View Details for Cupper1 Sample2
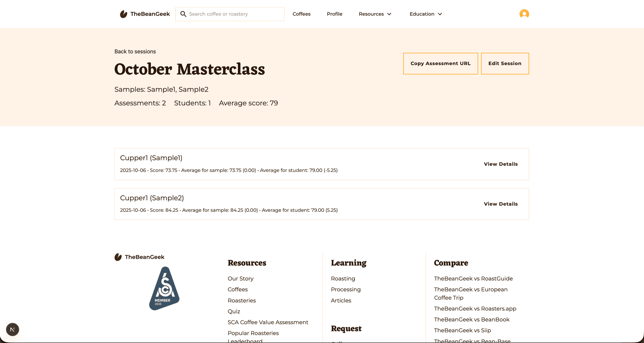Viewport: 644px width, 343px height. [x=500, y=204]
